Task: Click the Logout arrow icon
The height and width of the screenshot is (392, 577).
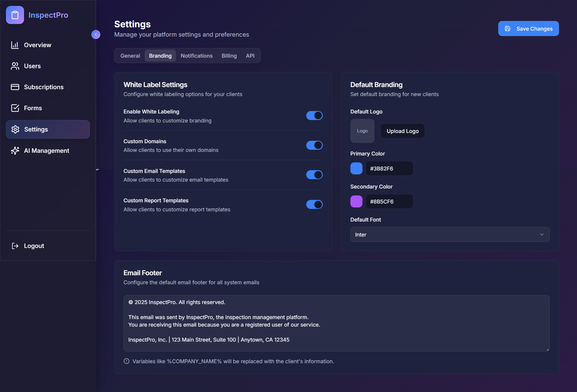Action: (x=15, y=246)
